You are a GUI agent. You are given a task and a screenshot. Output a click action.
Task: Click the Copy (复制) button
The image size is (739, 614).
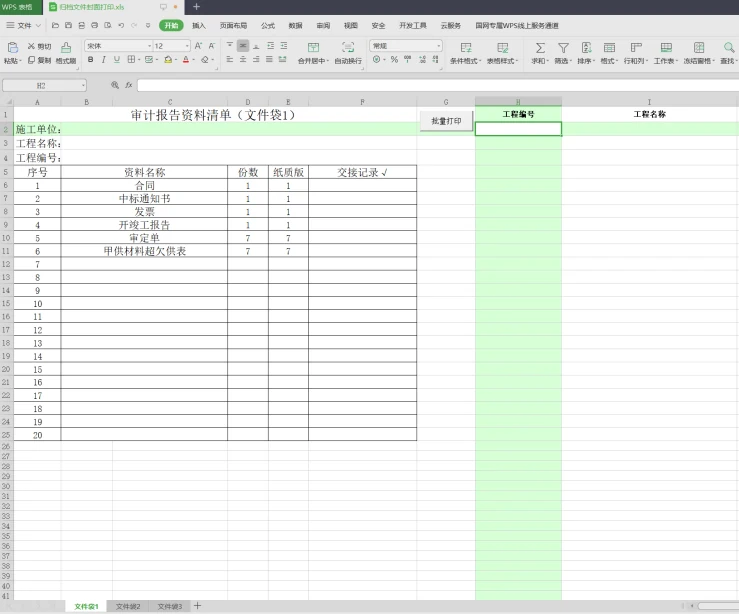pyautogui.click(x=39, y=60)
